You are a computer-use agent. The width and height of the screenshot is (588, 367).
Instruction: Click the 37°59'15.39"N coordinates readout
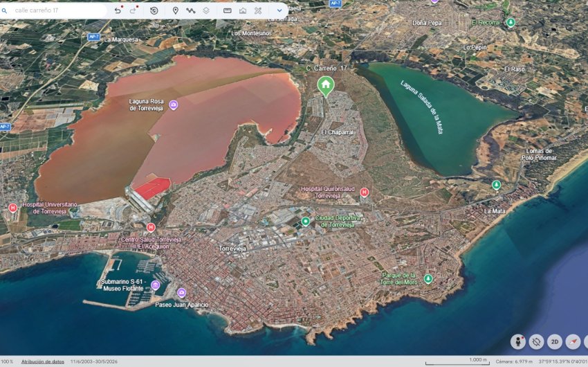click(x=563, y=361)
